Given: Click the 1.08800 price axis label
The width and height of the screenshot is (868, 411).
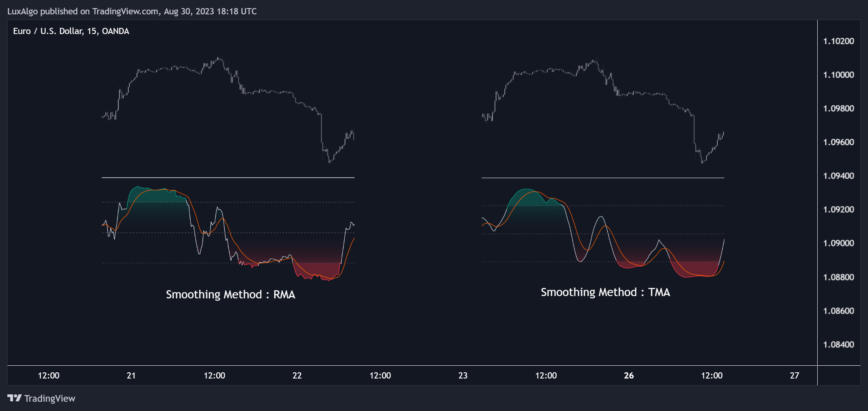Looking at the screenshot, I should (x=839, y=277).
